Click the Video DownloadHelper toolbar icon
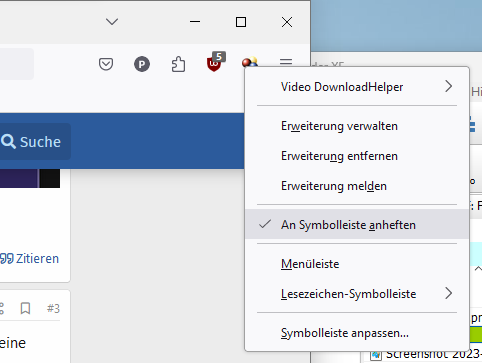The width and height of the screenshot is (482, 363). coord(250,62)
